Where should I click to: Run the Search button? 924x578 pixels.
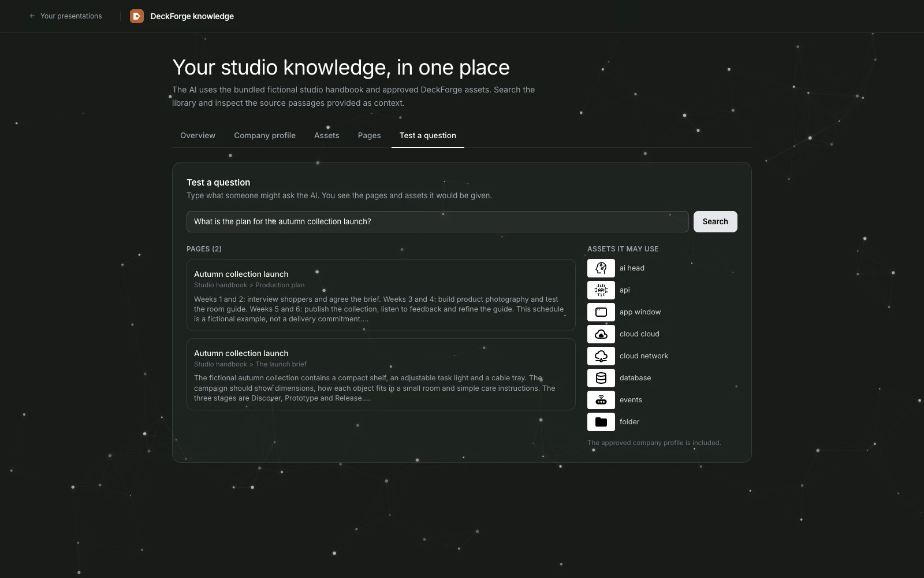(x=715, y=221)
